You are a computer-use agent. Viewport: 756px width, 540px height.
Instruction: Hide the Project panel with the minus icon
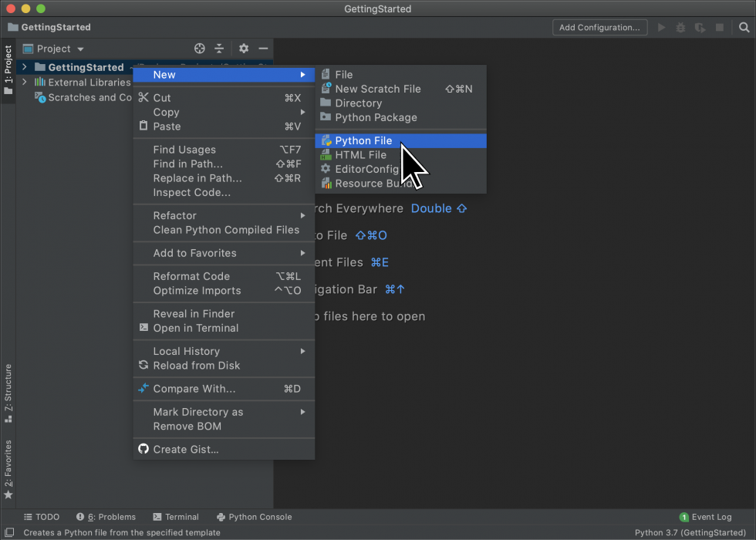click(263, 48)
